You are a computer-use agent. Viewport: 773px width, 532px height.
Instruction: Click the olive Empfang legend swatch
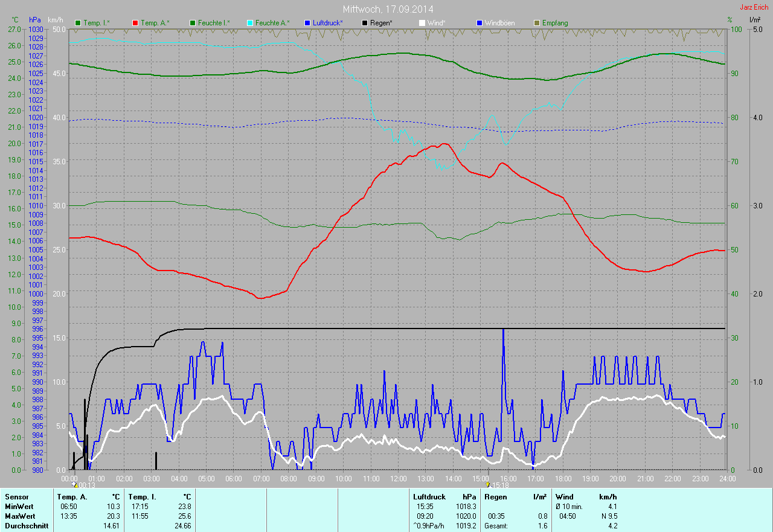click(x=536, y=23)
